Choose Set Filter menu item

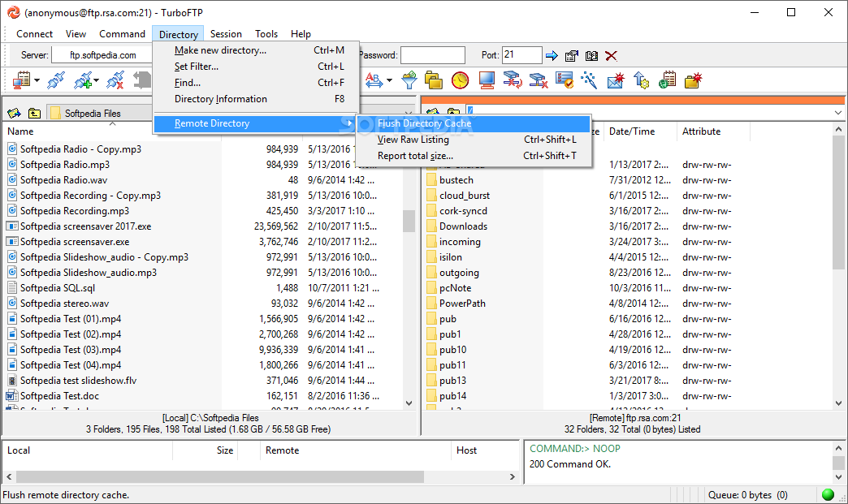pyautogui.click(x=257, y=67)
